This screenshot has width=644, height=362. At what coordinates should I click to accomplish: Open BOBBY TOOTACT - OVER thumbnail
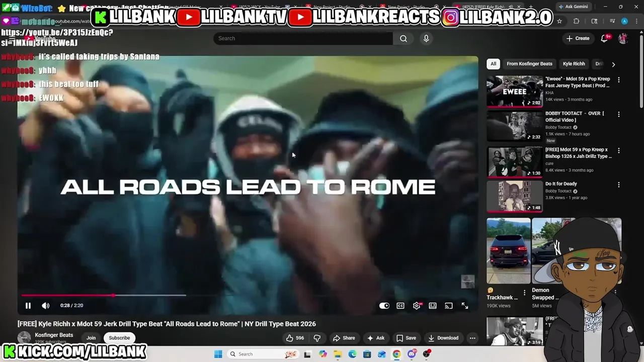coord(514,126)
